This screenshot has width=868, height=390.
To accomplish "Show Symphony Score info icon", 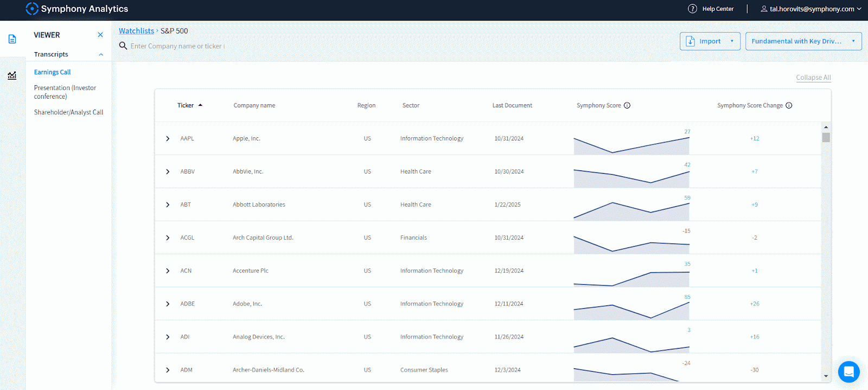I will pos(627,105).
